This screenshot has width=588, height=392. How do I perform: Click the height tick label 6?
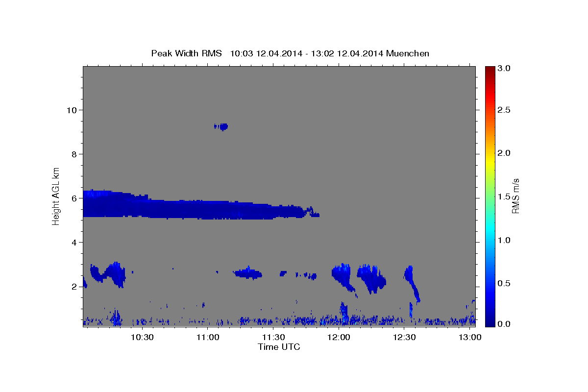pos(73,198)
